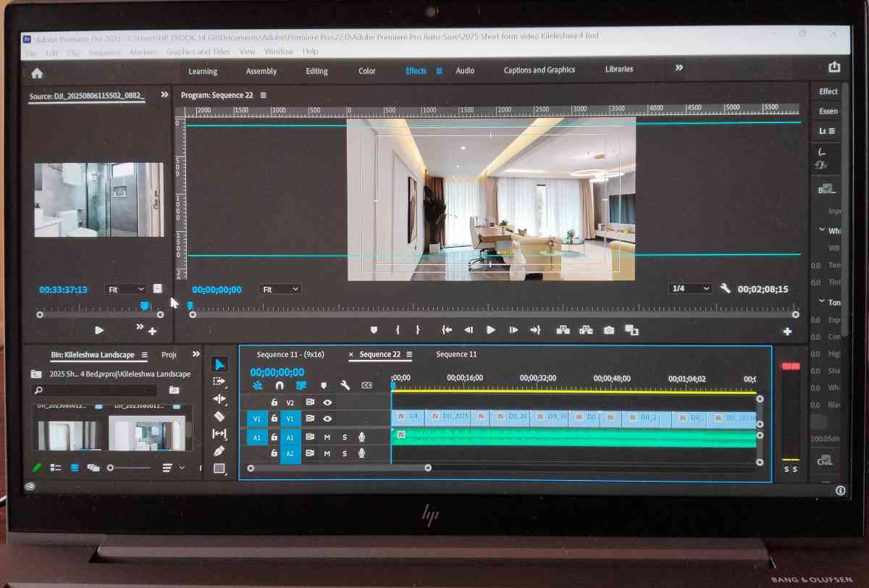Click the Export Frame camera icon
The width and height of the screenshot is (869, 588).
[609, 330]
